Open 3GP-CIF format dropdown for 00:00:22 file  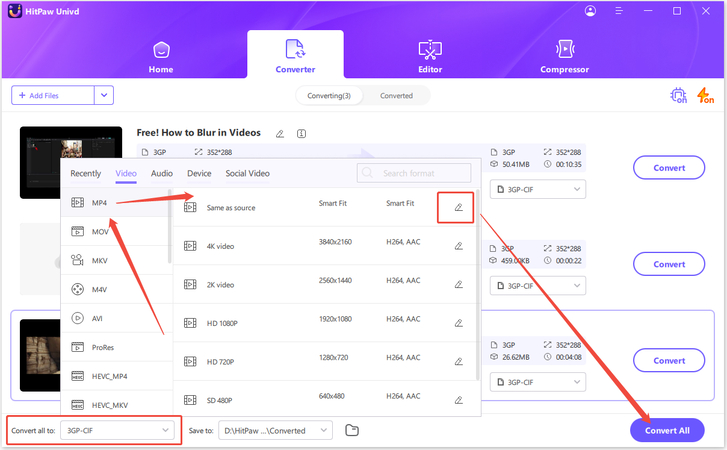tap(538, 285)
